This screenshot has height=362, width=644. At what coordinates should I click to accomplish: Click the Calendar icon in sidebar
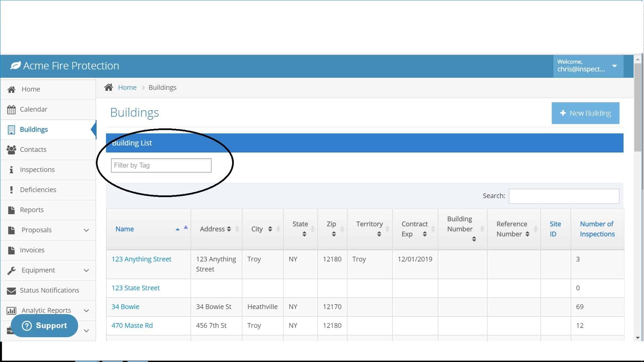[11, 110]
